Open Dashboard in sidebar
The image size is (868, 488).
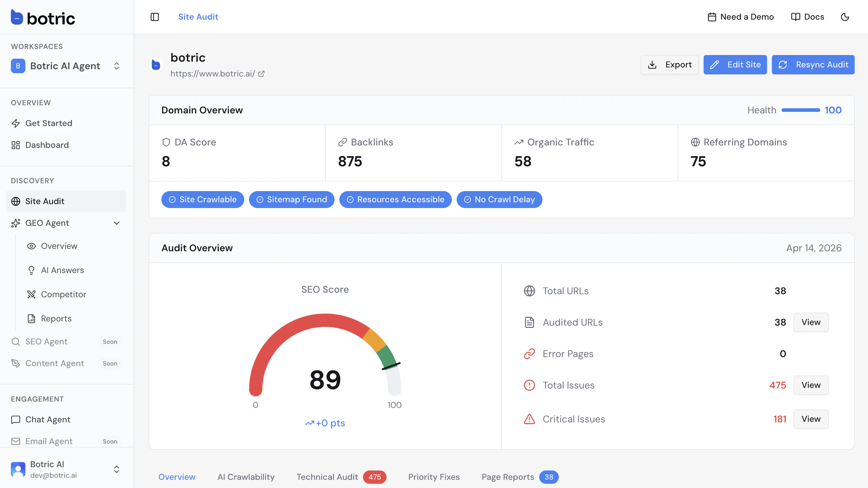click(x=66, y=145)
